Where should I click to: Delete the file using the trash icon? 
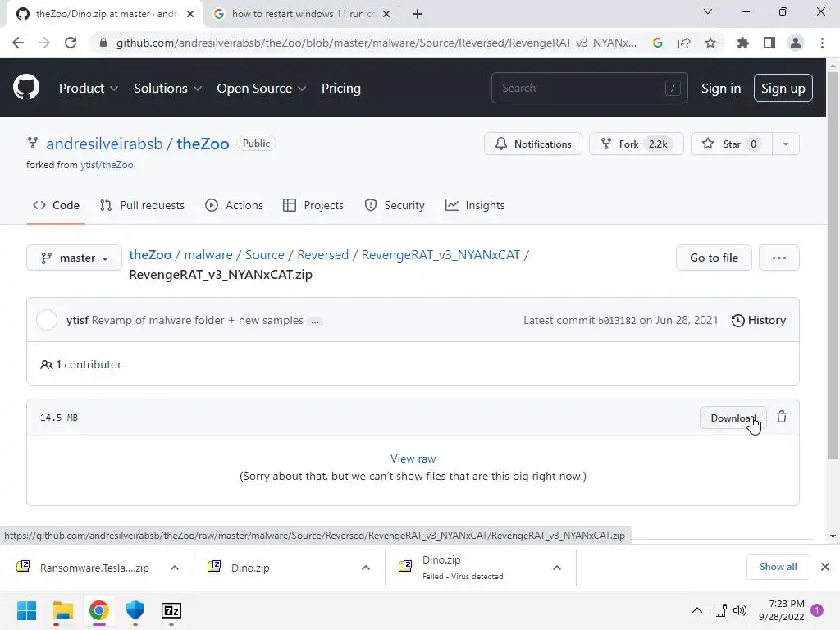click(782, 417)
